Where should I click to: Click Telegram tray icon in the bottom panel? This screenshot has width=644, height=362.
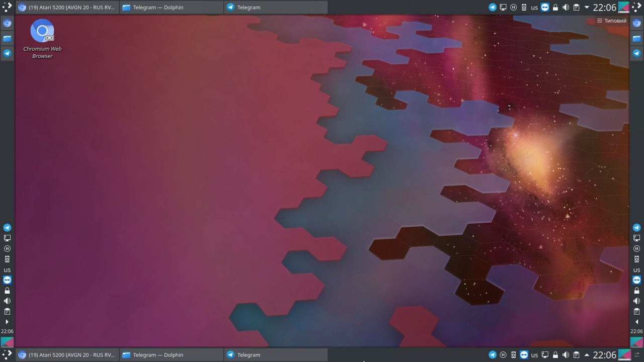[x=493, y=355]
